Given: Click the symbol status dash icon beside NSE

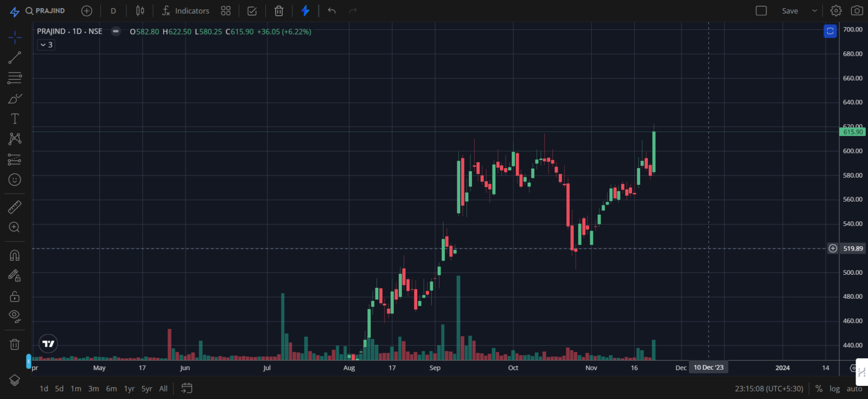Looking at the screenshot, I should [x=116, y=31].
